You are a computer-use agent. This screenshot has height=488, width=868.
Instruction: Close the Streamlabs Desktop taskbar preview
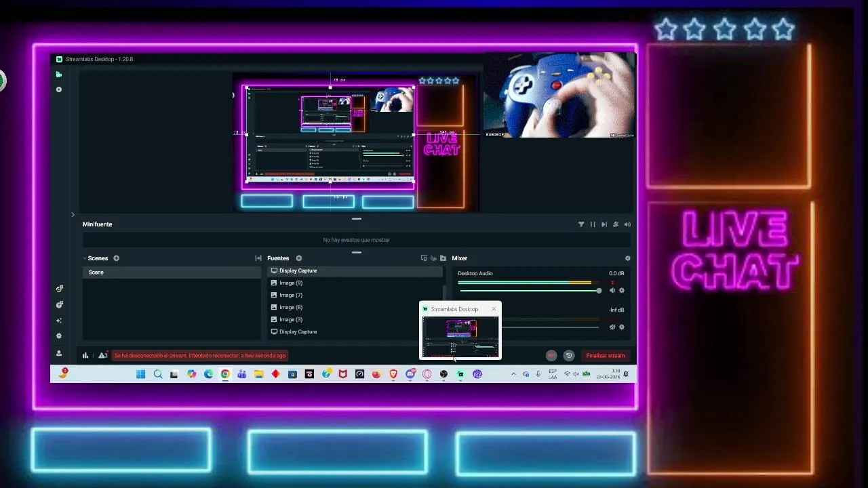pyautogui.click(x=494, y=309)
